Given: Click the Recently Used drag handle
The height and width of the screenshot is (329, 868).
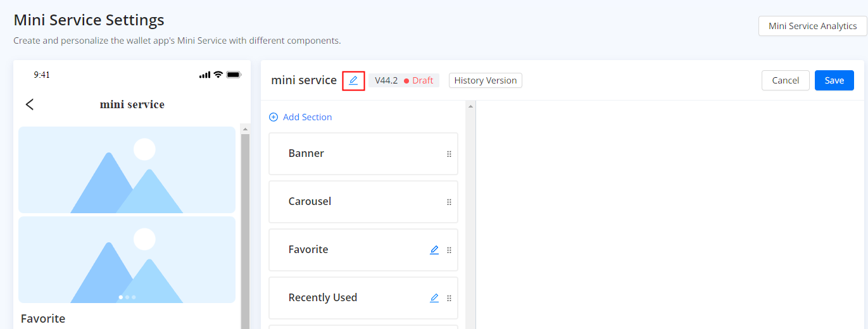Looking at the screenshot, I should click(449, 298).
